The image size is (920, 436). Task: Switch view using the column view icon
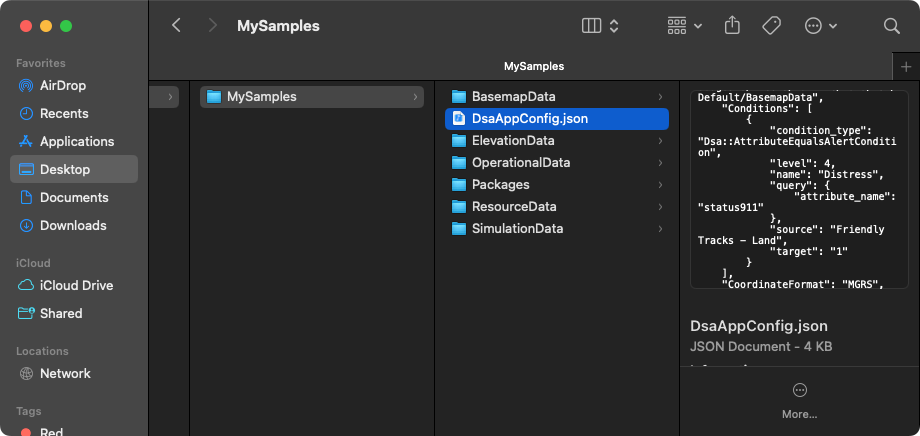[x=591, y=26]
